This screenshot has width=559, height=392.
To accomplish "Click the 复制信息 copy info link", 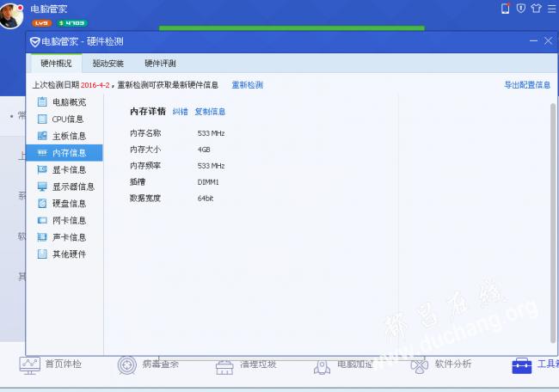I will (x=210, y=112).
